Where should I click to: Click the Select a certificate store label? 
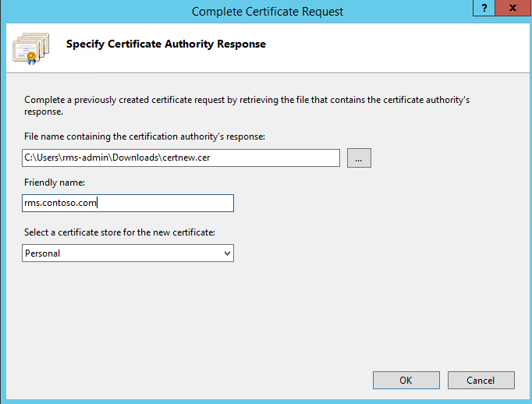(x=120, y=232)
